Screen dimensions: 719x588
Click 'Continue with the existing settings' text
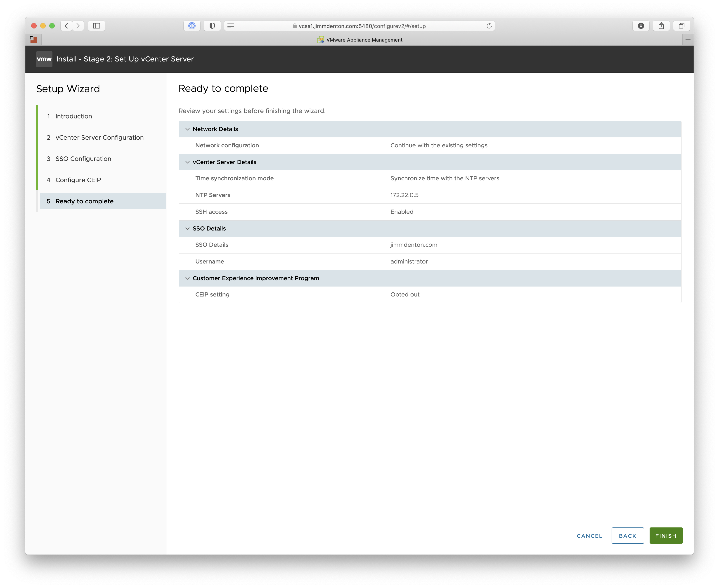pos(439,145)
